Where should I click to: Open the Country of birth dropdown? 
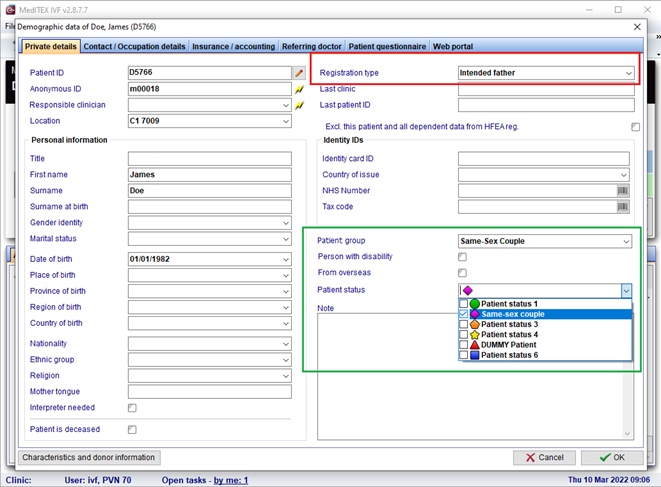point(286,323)
